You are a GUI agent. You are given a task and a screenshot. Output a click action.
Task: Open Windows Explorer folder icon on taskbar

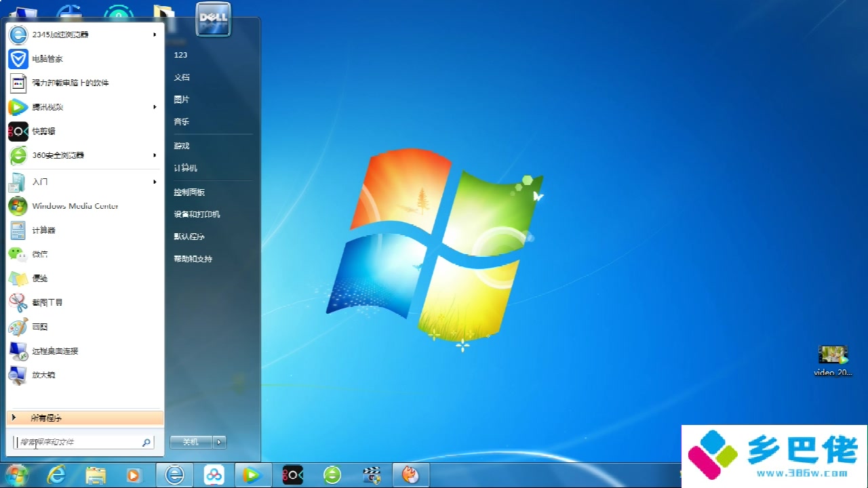[96, 476]
